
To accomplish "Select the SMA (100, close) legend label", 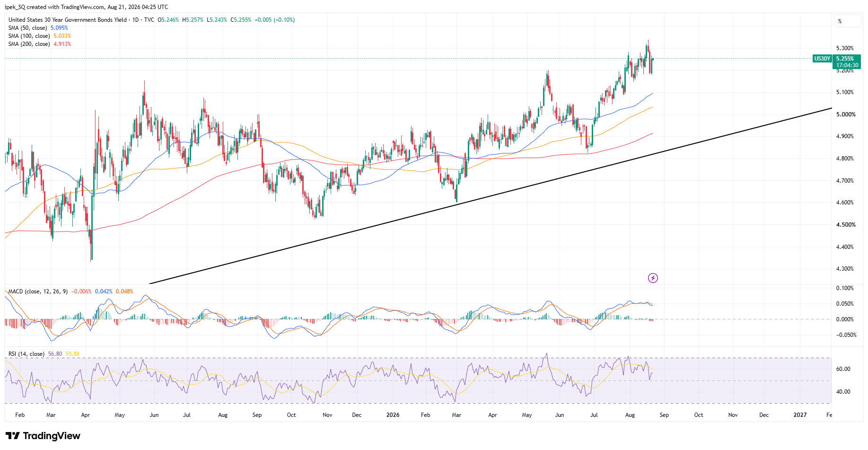I will pos(29,36).
